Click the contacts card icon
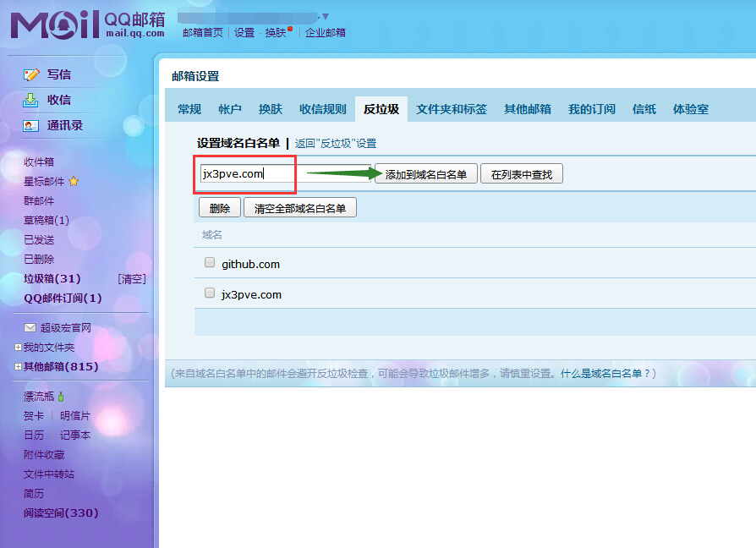The image size is (756, 548). 31,125
